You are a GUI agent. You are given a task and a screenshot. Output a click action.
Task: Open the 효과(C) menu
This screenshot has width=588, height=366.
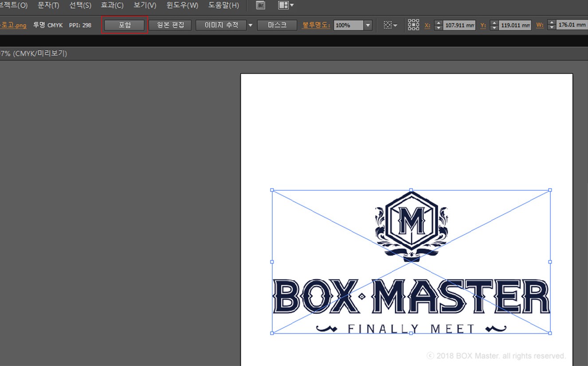(112, 5)
